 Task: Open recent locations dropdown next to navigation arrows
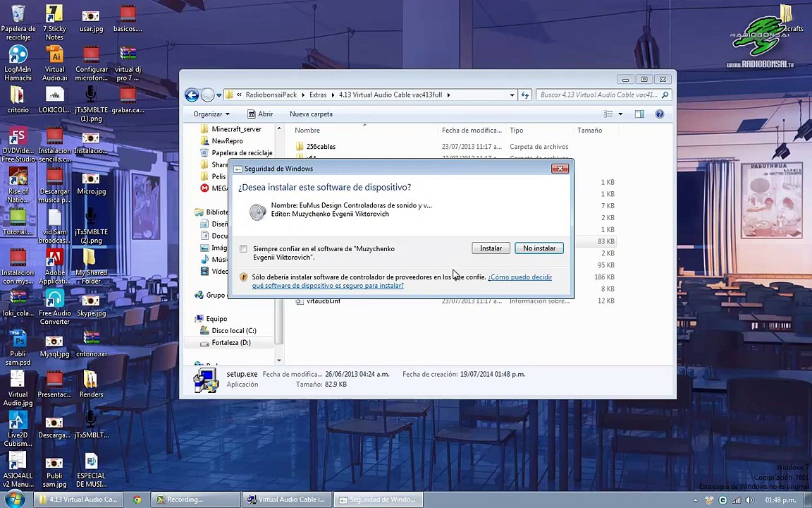click(219, 95)
